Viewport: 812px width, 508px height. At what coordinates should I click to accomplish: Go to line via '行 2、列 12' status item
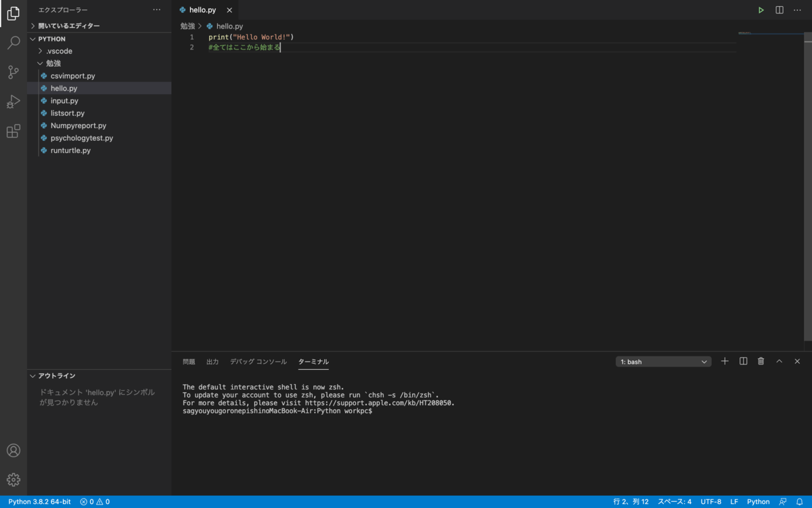coord(631,502)
